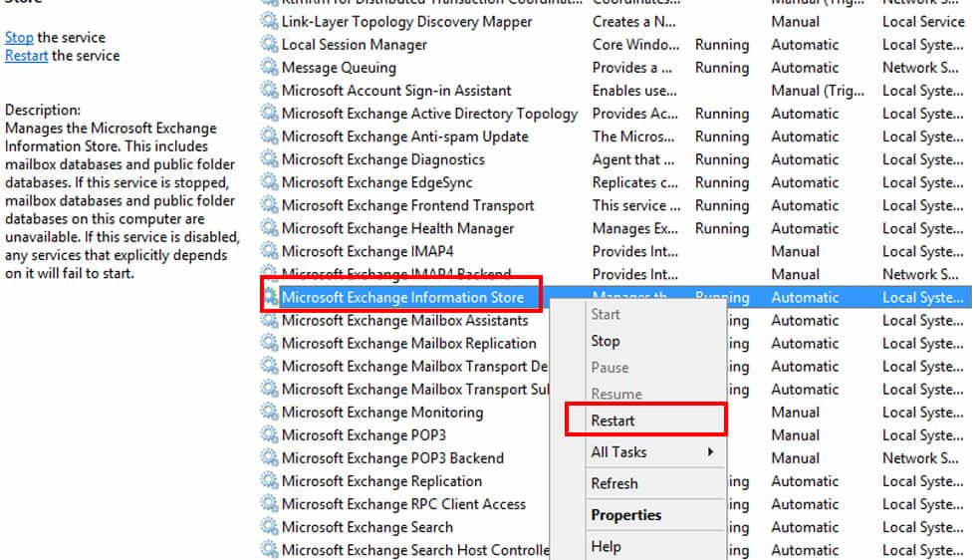The height and width of the screenshot is (560, 980).
Task: Click Automatic startup type of Exchange EdgeSync
Action: [x=805, y=182]
